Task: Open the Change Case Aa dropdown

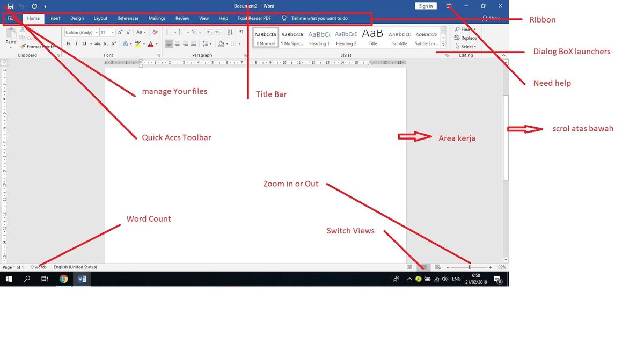Action: tap(141, 33)
